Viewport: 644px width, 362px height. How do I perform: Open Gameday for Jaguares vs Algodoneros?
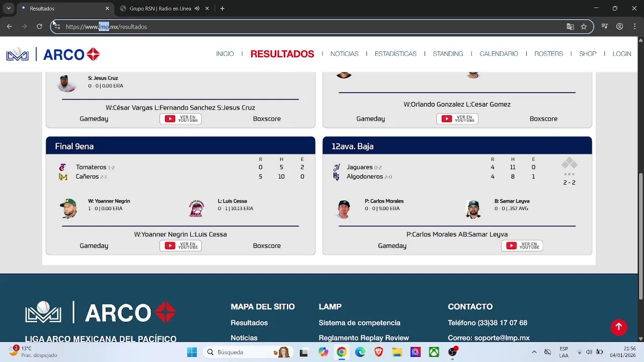click(392, 246)
